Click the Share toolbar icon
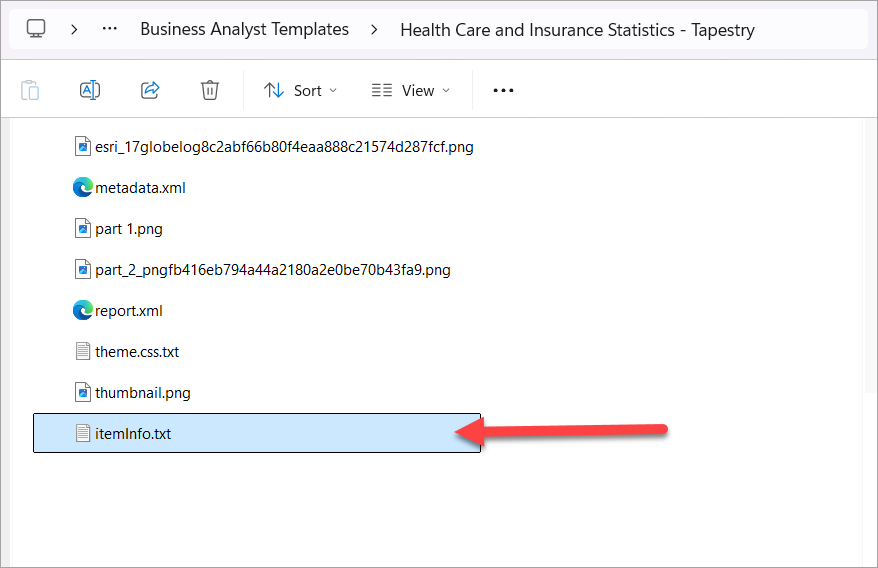This screenshot has width=878, height=568. (x=150, y=90)
